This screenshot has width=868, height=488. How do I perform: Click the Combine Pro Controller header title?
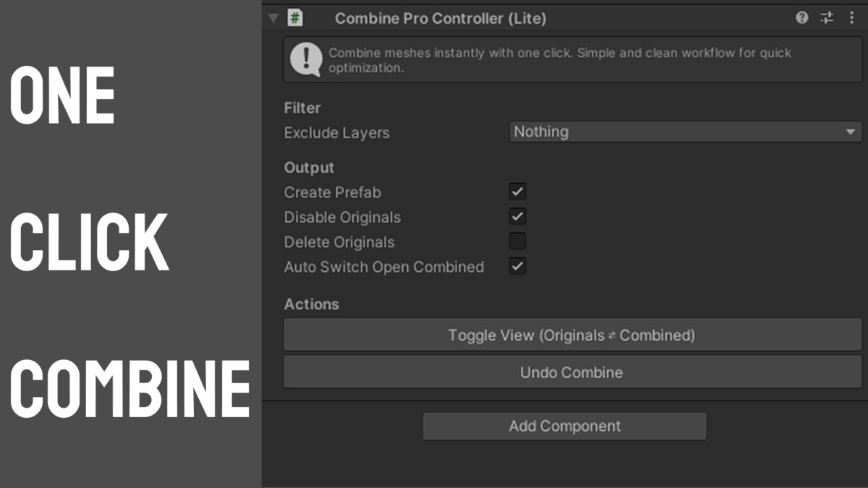(x=441, y=18)
